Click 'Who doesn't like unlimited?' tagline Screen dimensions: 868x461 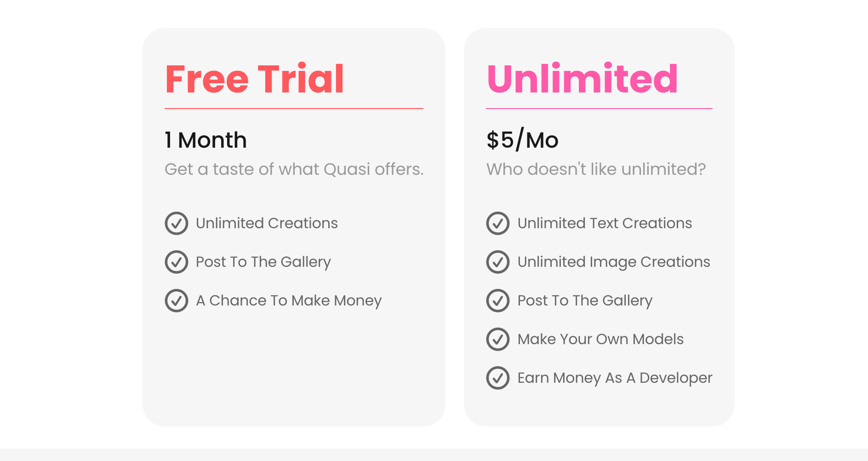tap(596, 169)
